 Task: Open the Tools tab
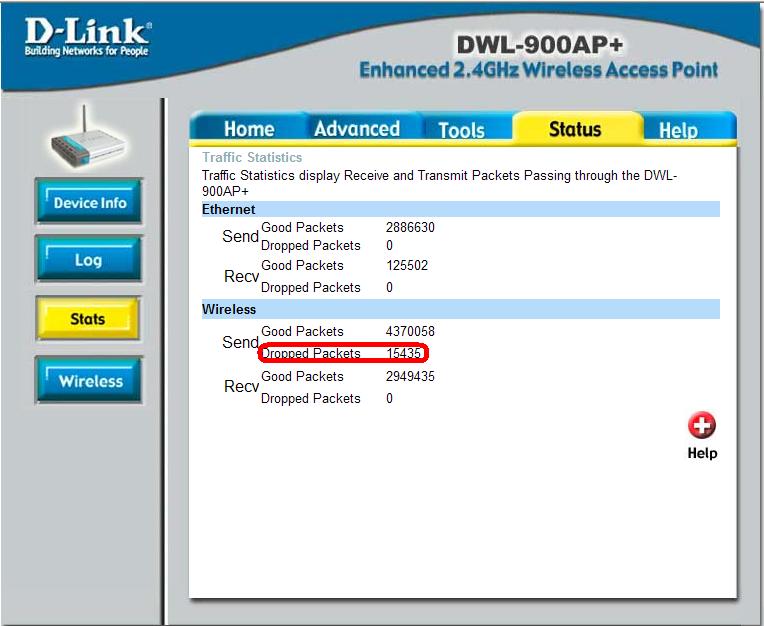(x=461, y=130)
